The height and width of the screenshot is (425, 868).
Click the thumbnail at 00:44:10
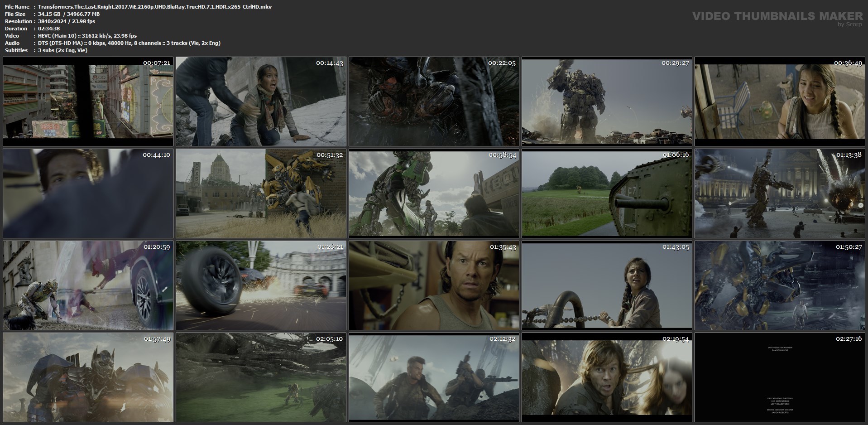click(x=88, y=193)
